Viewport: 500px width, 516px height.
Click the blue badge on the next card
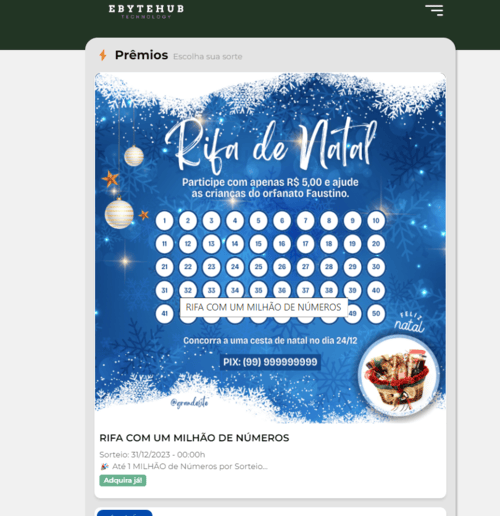pos(124,513)
